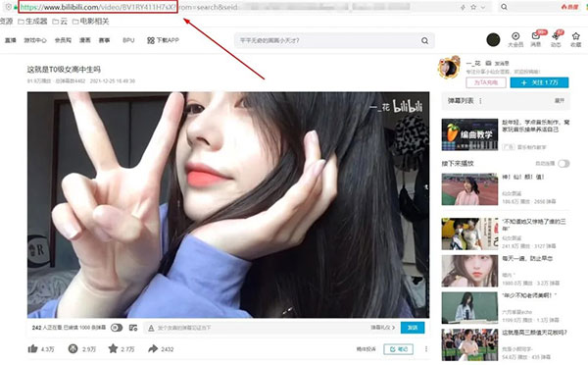
Task: Click the 弹幕列表 heading
Action: (461, 101)
